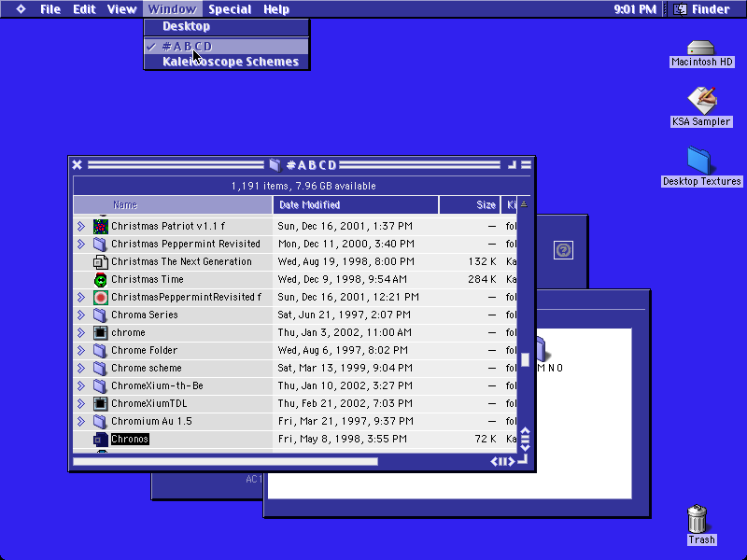747x560 pixels.
Task: Open the Special menu
Action: click(230, 9)
